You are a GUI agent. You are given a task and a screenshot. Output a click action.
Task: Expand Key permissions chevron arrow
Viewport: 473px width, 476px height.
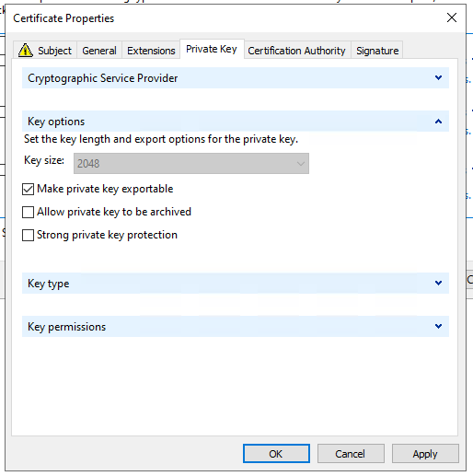[438, 326]
